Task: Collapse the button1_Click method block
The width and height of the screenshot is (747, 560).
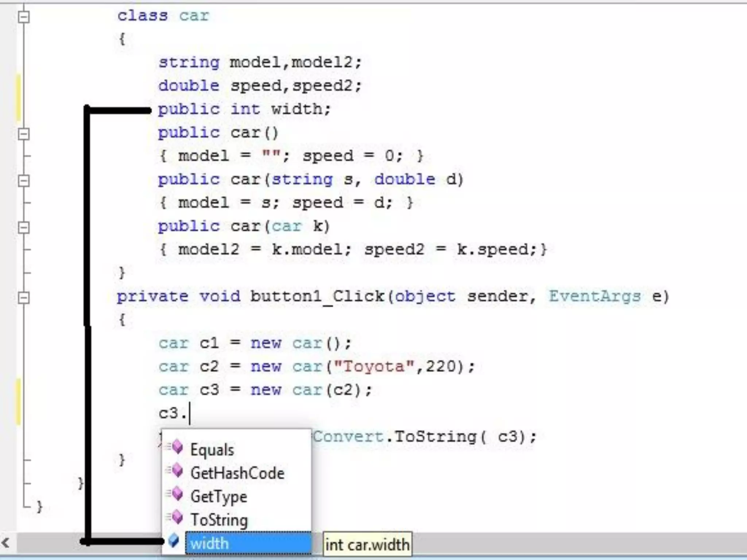Action: pos(24,297)
